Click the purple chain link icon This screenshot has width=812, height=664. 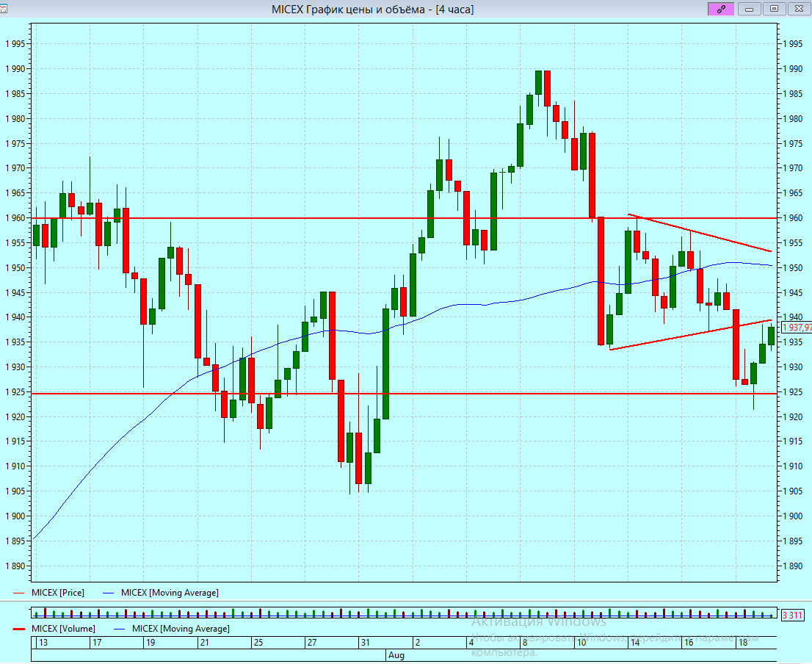(x=721, y=9)
